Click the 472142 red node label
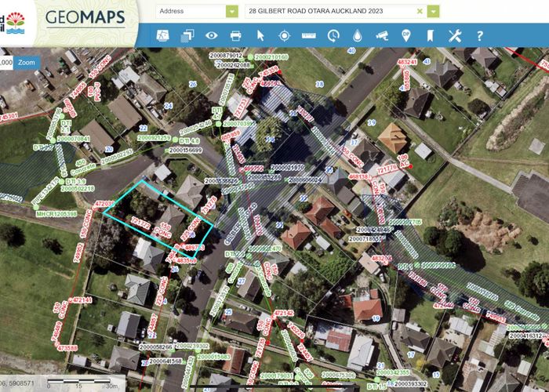This screenshot has width=549, height=392. coord(283,313)
